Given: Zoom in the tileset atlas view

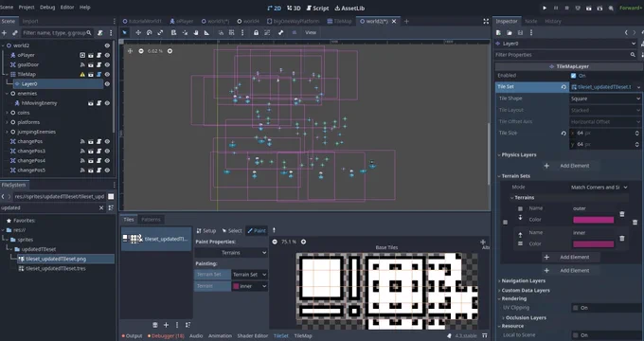Looking at the screenshot, I should (303, 242).
